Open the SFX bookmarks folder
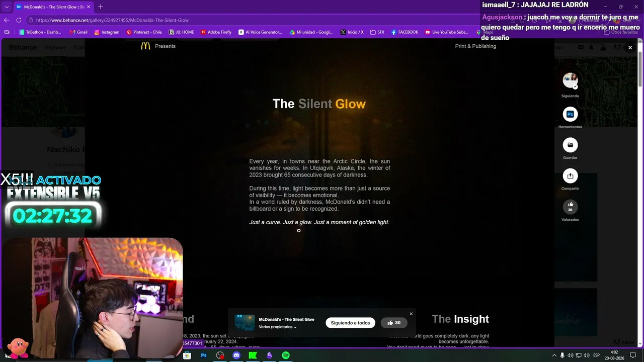This screenshot has height=362, width=644. [377, 32]
